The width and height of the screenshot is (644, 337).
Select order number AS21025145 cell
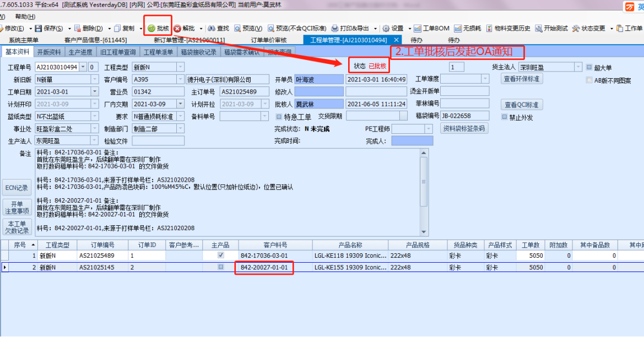(x=102, y=267)
